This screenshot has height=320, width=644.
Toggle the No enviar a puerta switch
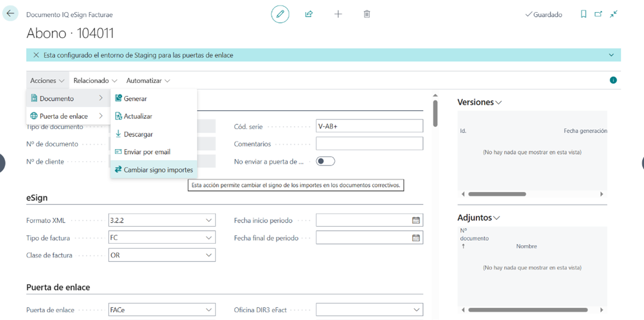(326, 161)
